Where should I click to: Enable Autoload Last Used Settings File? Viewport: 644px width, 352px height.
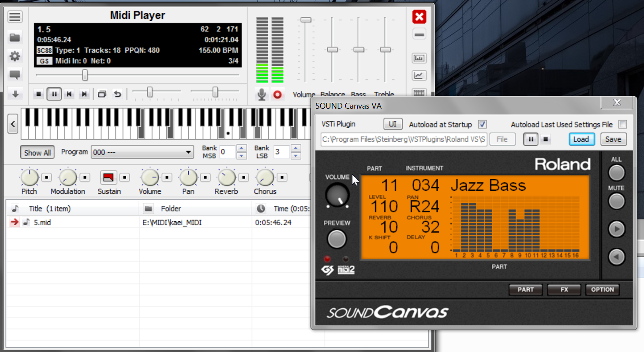[x=622, y=125]
